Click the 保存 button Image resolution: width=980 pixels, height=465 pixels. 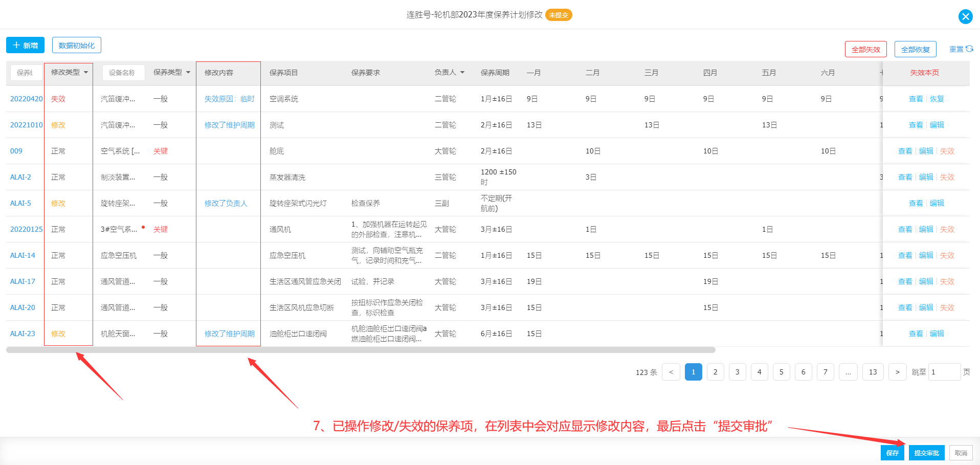coord(892,453)
